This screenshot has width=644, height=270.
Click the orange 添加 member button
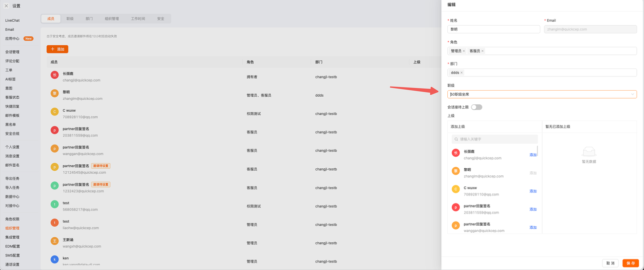[x=57, y=49]
